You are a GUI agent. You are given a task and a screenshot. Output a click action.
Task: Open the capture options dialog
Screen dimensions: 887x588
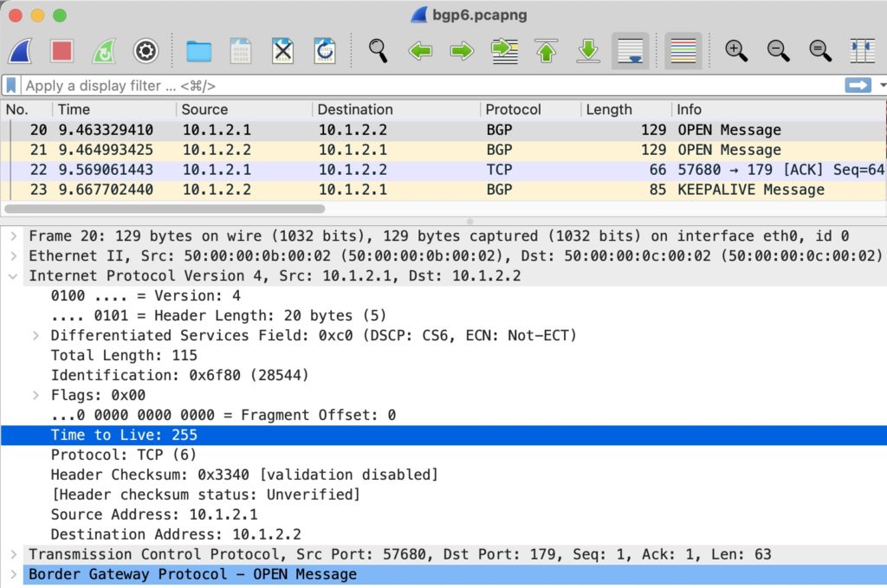pyautogui.click(x=145, y=51)
